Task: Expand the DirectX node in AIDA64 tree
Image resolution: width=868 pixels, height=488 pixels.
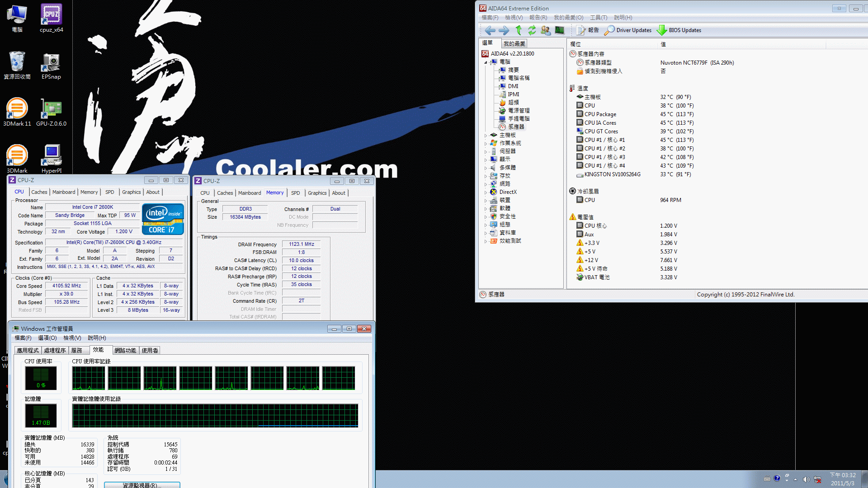Action: 486,192
